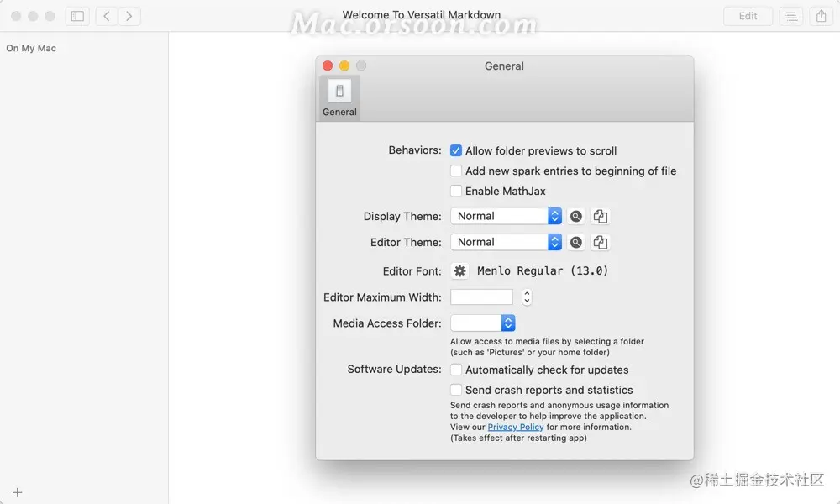This screenshot has height=504, width=840.
Task: Focus the Editor Maximum Width field
Action: 481,297
